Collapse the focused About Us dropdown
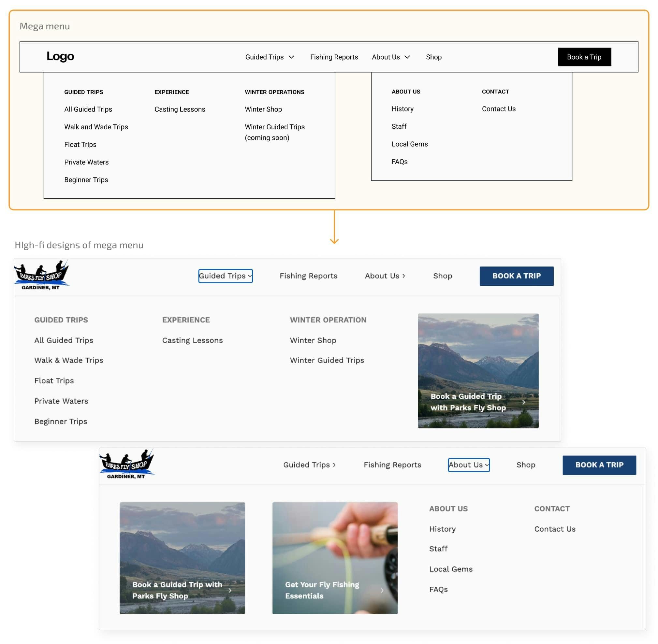The image size is (658, 644). tap(469, 465)
